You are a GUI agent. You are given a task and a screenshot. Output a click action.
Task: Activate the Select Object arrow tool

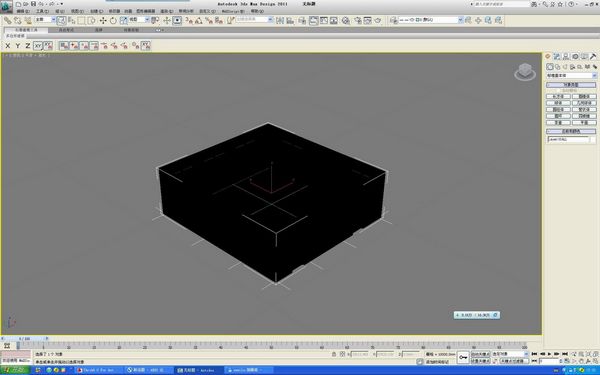[x=62, y=20]
